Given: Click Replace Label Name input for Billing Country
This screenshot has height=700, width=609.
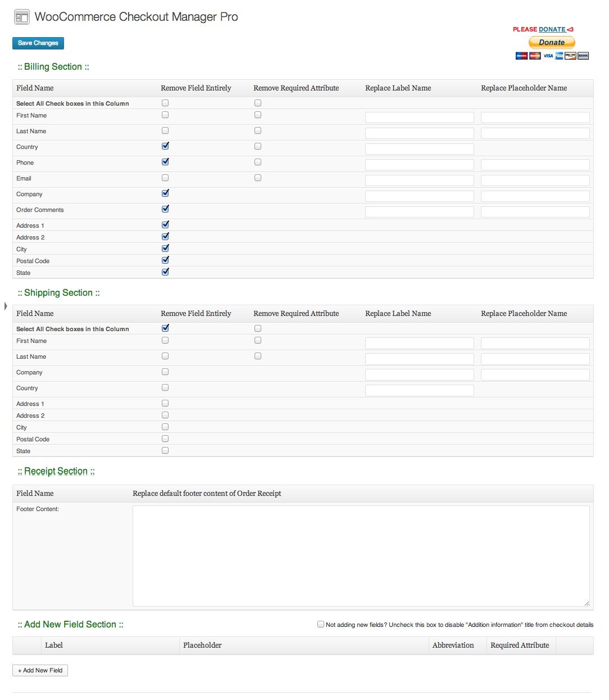Looking at the screenshot, I should tap(420, 149).
